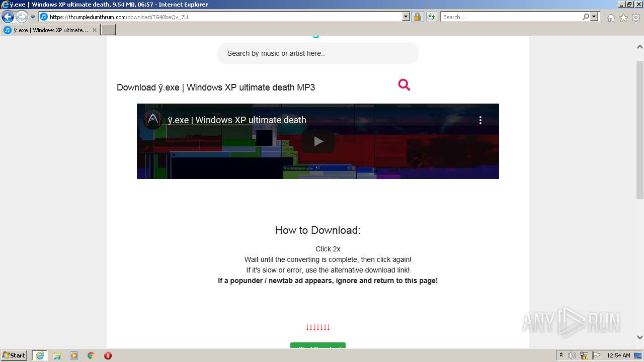Launch Chrome from the taskbar
Screen dimensions: 644x362
click(91, 355)
